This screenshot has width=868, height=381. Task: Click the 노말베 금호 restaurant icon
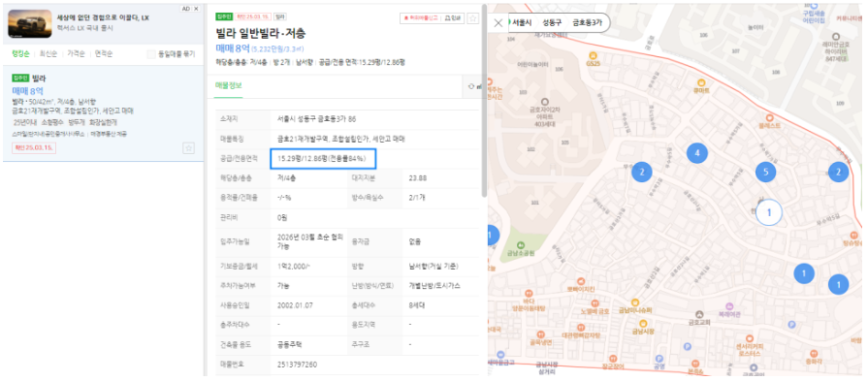pyautogui.click(x=595, y=303)
